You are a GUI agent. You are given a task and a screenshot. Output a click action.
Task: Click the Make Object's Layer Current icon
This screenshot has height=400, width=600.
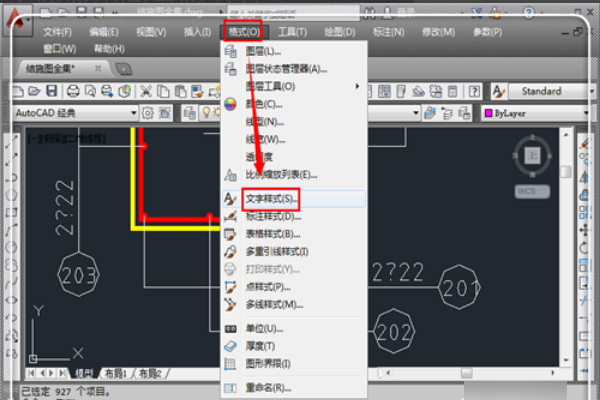coord(430,113)
